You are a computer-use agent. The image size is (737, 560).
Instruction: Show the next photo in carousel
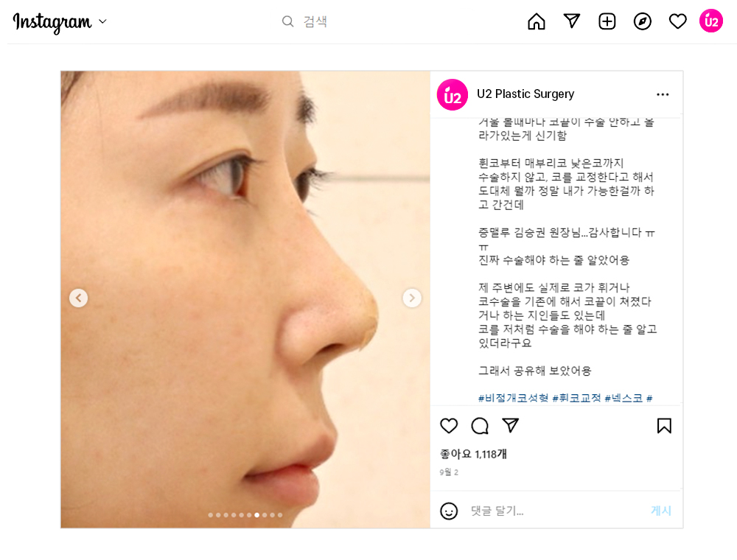412,298
